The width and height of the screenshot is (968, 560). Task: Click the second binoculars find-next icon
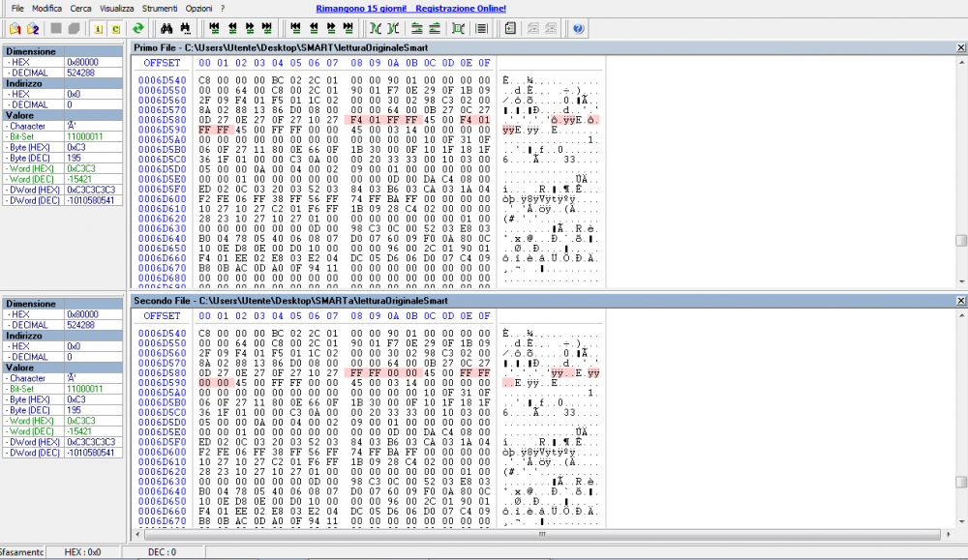184,29
